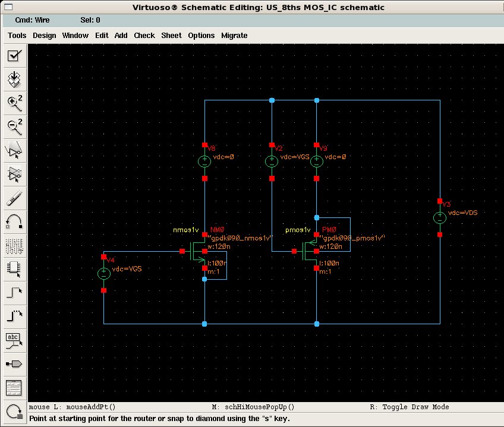Click the Check and Save icon
This screenshot has height=427, width=504.
(14, 56)
